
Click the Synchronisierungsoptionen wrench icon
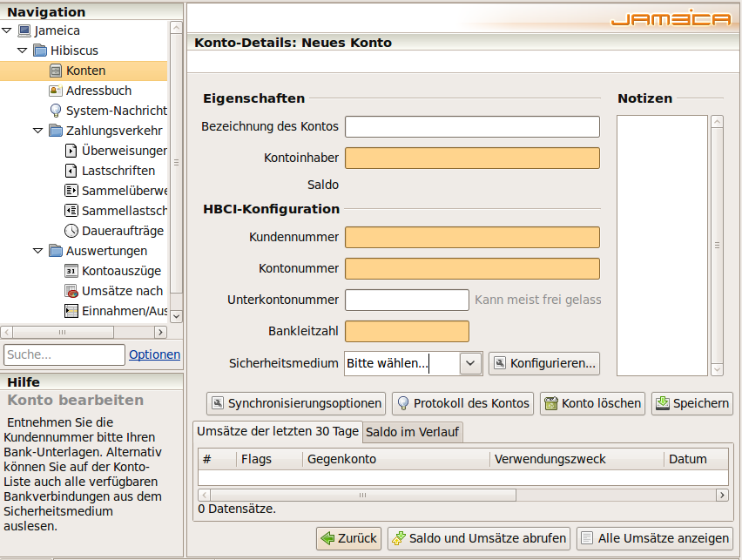(218, 403)
